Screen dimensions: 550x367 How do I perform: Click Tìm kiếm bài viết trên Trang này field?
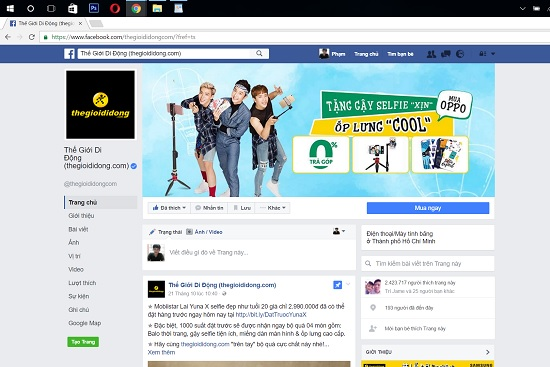428,263
